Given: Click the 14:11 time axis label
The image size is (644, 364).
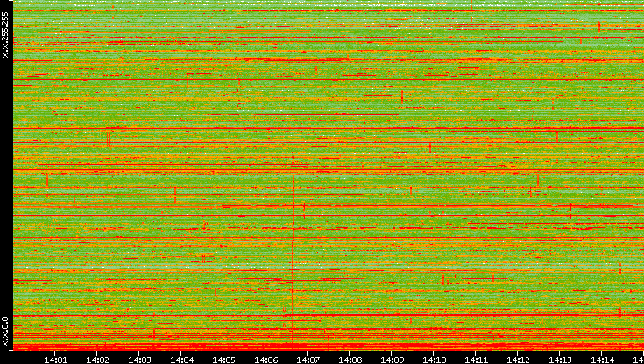Looking at the screenshot, I should click(x=476, y=360).
